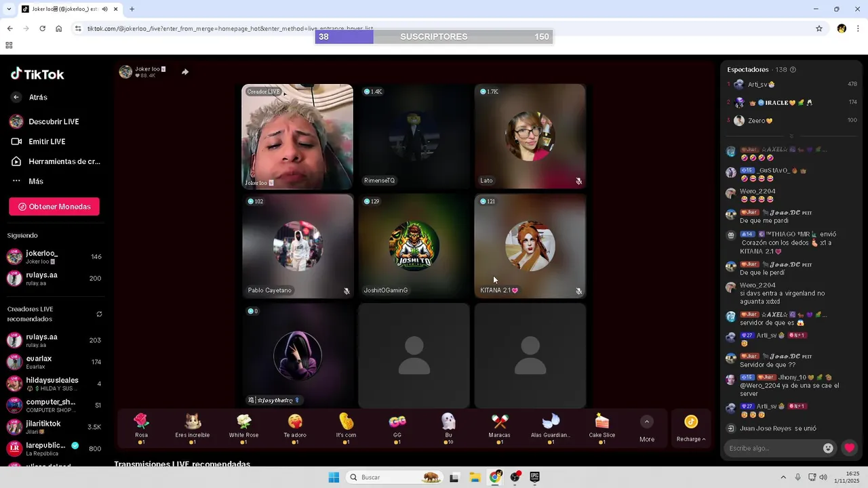Send the Cake Slice gift
868x488 pixels.
click(602, 428)
